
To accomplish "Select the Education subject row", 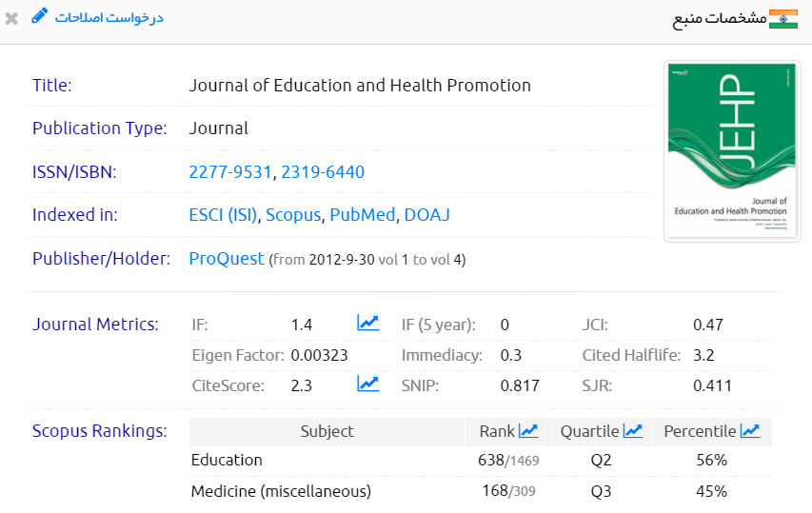I will [x=227, y=461].
